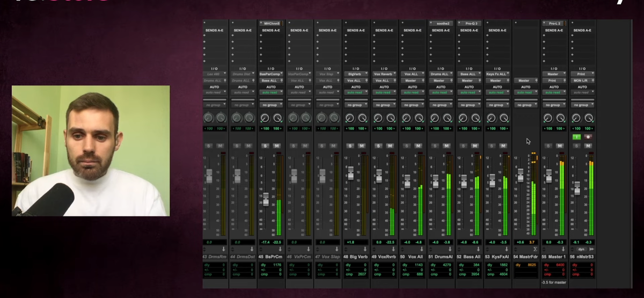
Task: Click the 6400 delay value on Master 1
Action: (x=559, y=265)
